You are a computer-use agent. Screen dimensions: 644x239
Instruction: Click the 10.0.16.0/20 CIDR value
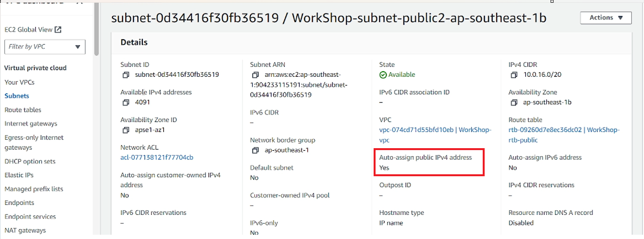point(542,74)
